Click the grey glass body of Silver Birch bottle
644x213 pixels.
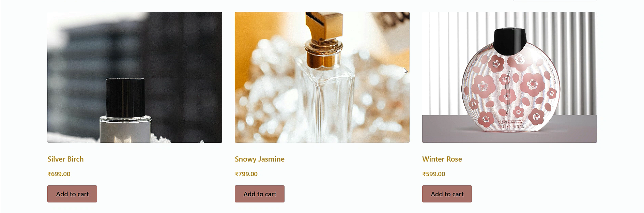tap(125, 130)
